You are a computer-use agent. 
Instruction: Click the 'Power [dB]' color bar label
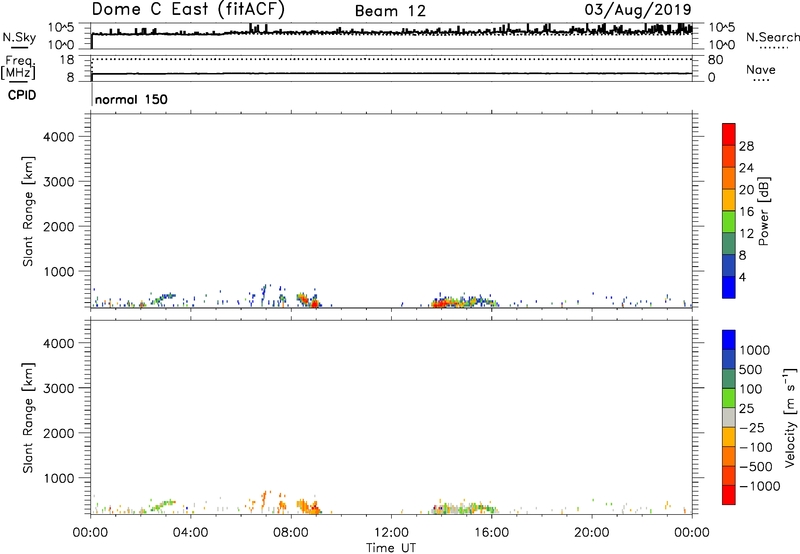(763, 211)
